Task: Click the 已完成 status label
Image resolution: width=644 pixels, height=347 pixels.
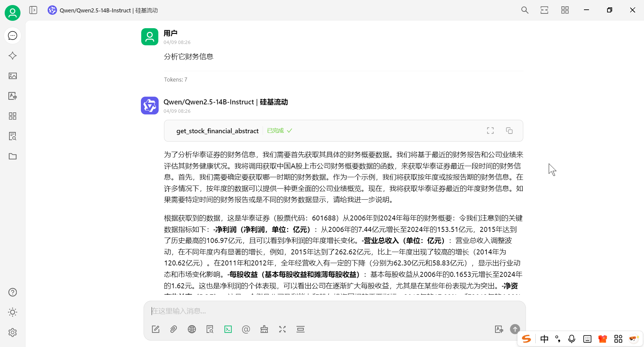Action: point(279,131)
